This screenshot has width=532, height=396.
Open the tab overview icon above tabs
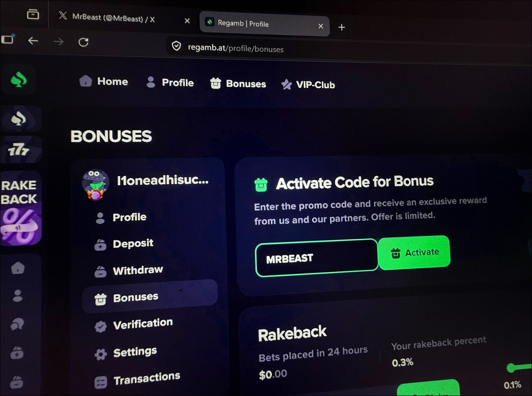tap(33, 14)
